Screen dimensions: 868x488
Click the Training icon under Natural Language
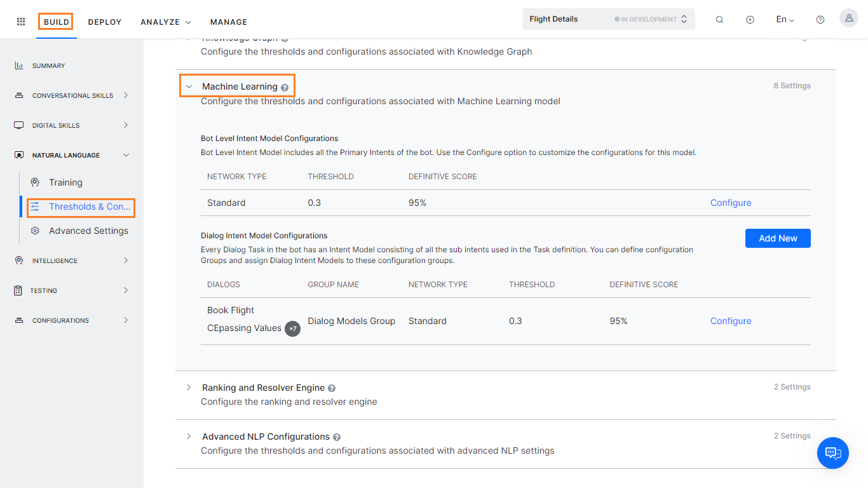click(36, 182)
